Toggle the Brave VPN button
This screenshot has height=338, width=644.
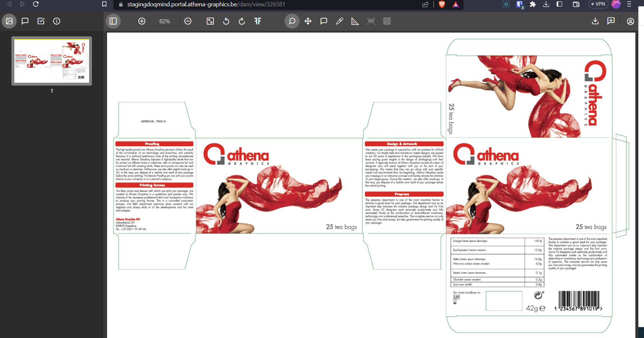pyautogui.click(x=598, y=4)
